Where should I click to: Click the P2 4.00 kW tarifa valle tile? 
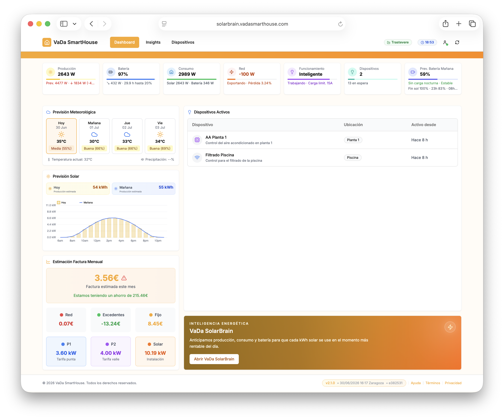[x=111, y=351]
